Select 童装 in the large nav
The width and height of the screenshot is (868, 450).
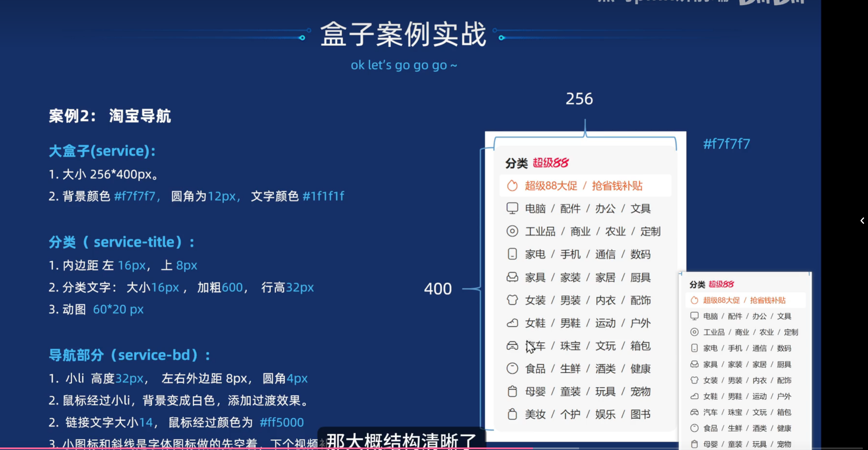coord(570,392)
